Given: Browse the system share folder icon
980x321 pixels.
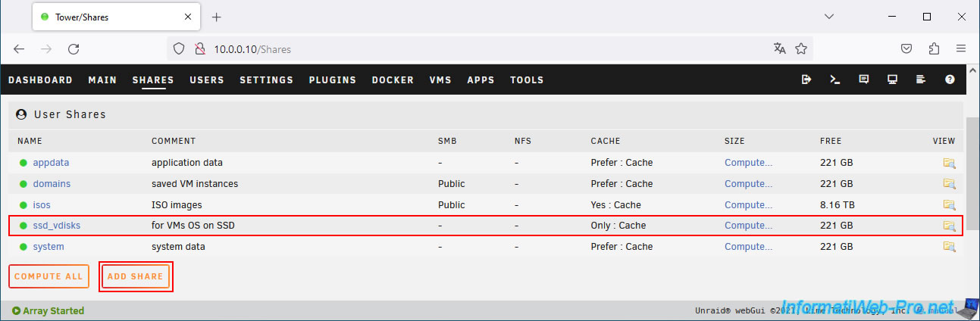Looking at the screenshot, I should (949, 247).
